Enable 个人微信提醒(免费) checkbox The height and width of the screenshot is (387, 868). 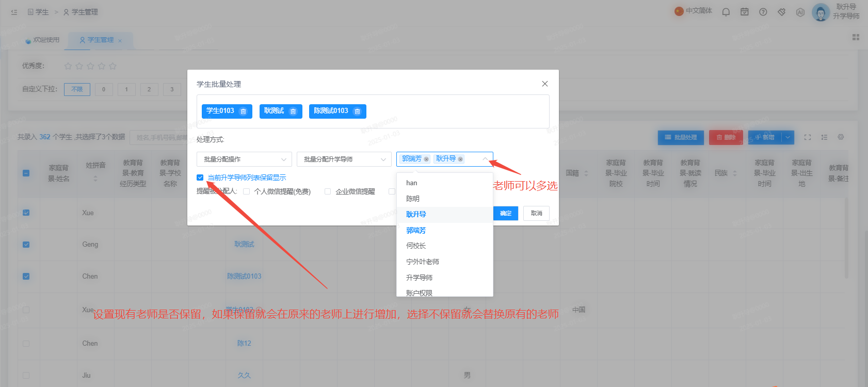point(247,191)
